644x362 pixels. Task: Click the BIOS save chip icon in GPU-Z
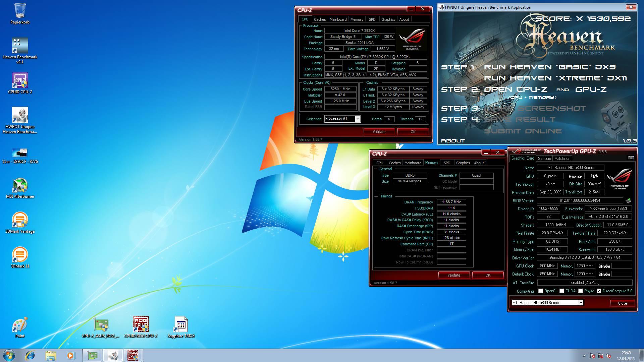(x=628, y=200)
